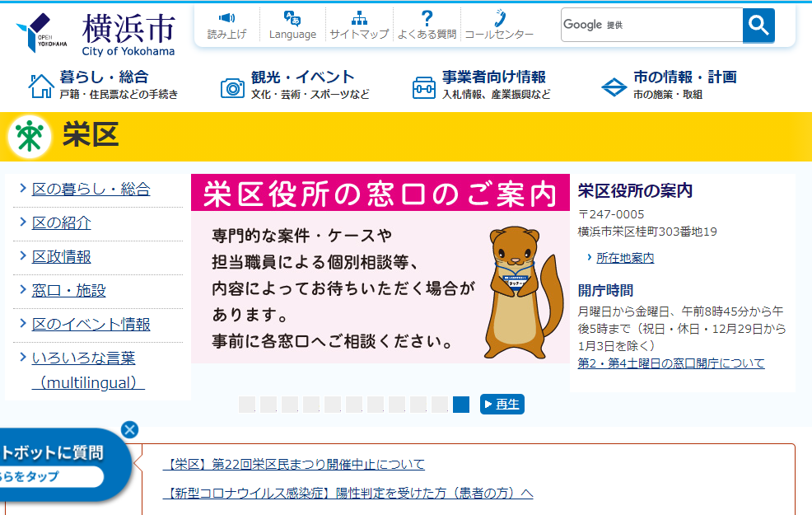Click the diamond icon for 市の情報・計画
The width and height of the screenshot is (812, 515).
(x=614, y=87)
